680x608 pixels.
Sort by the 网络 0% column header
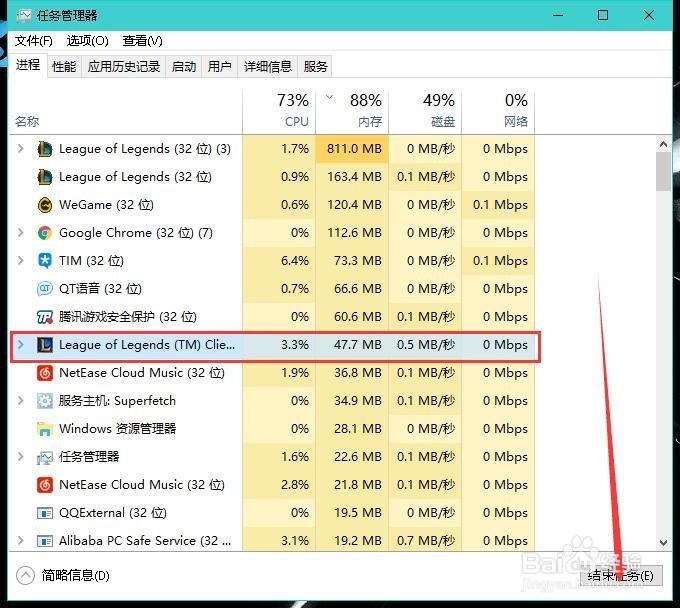click(x=498, y=112)
